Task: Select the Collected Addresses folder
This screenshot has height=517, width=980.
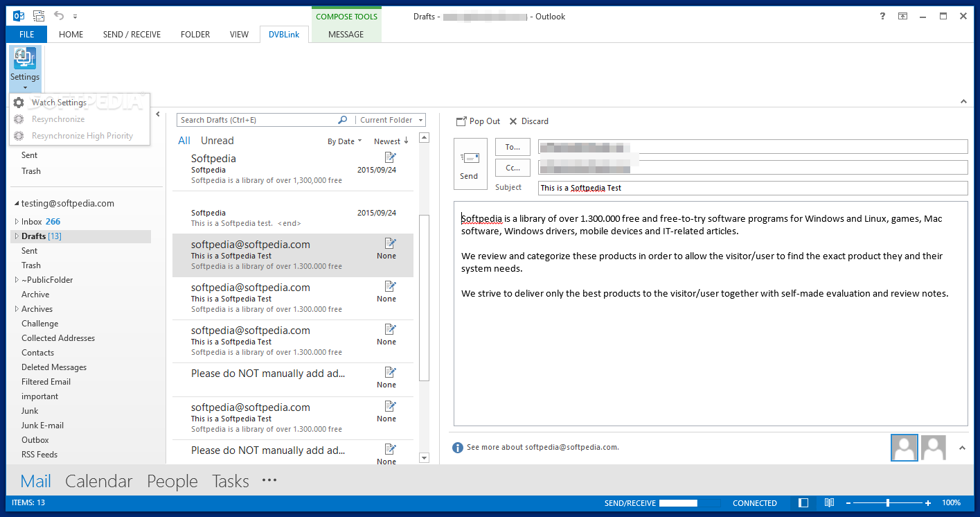Action: click(58, 338)
